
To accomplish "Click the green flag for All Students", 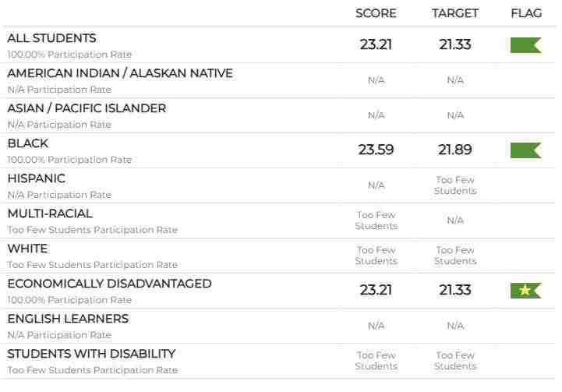I will pyautogui.click(x=525, y=45).
